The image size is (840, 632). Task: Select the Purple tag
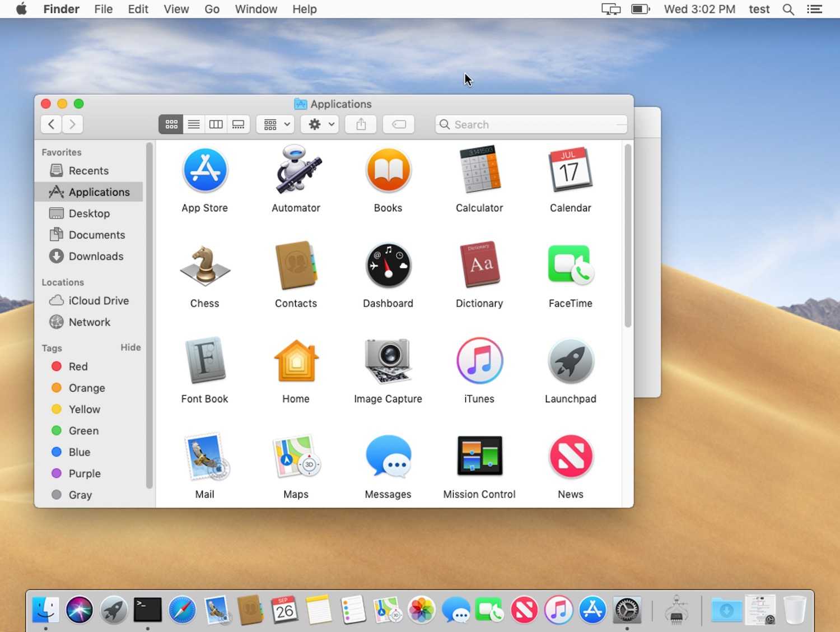[84, 473]
